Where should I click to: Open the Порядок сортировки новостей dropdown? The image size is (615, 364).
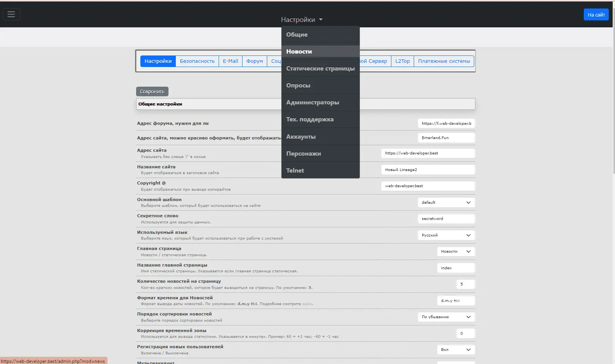point(446,317)
